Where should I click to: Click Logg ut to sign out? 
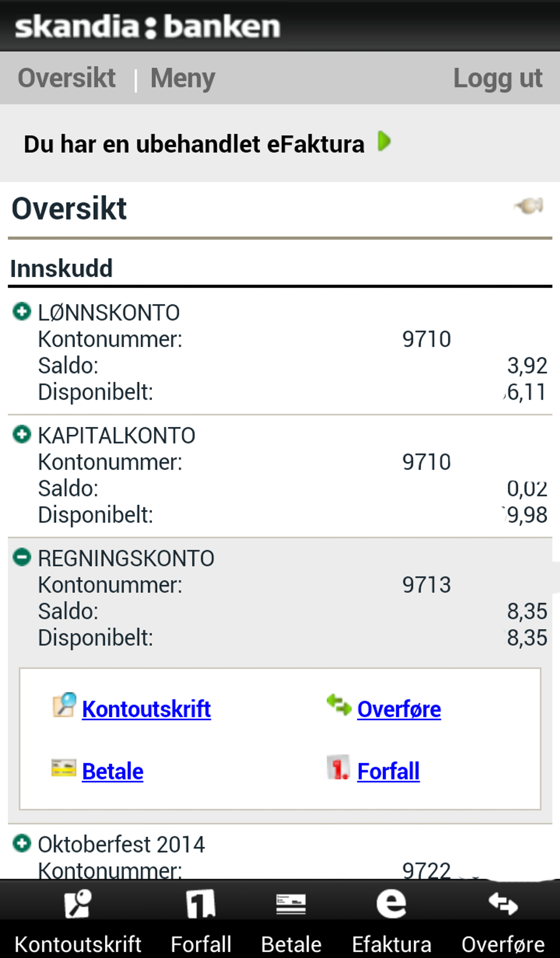(x=498, y=78)
